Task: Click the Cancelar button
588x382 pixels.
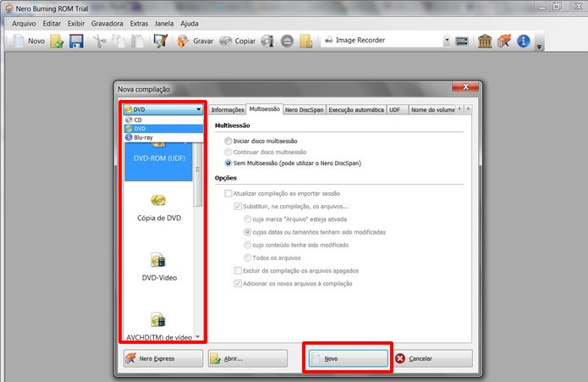Action: pos(432,359)
